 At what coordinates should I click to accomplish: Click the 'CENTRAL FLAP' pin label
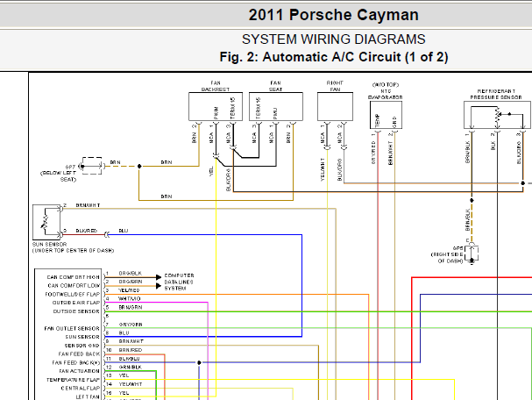(x=81, y=388)
